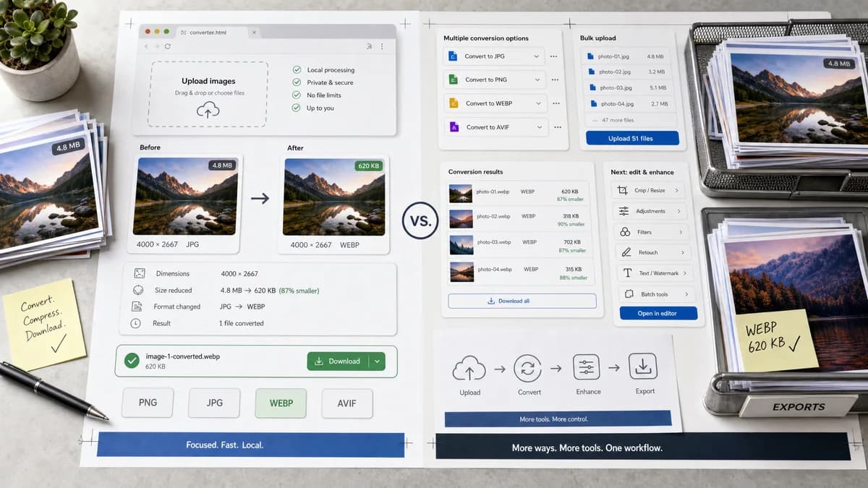Click the Dimensions row icon

pos(139,274)
